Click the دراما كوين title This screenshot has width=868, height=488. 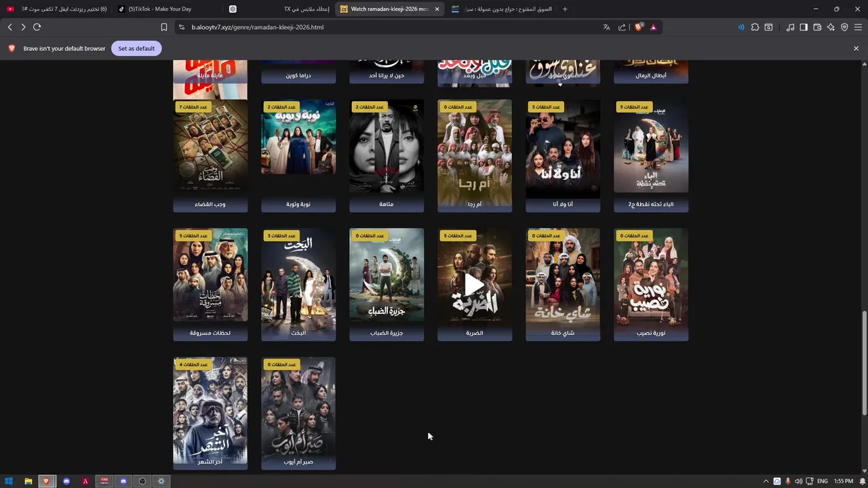(298, 75)
